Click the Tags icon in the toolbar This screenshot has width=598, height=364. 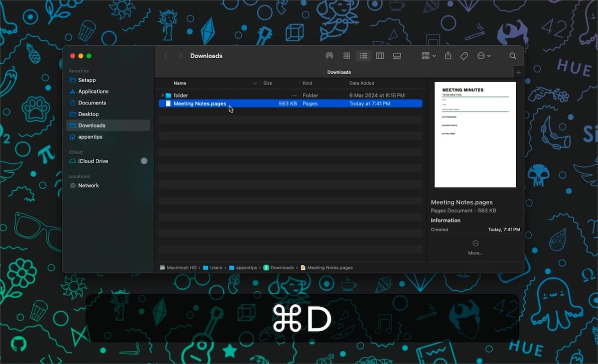464,56
